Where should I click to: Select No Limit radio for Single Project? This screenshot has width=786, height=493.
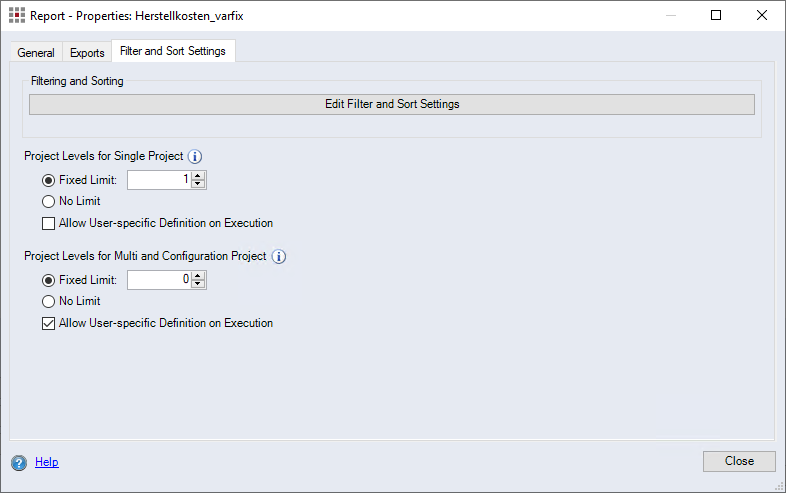(x=48, y=202)
